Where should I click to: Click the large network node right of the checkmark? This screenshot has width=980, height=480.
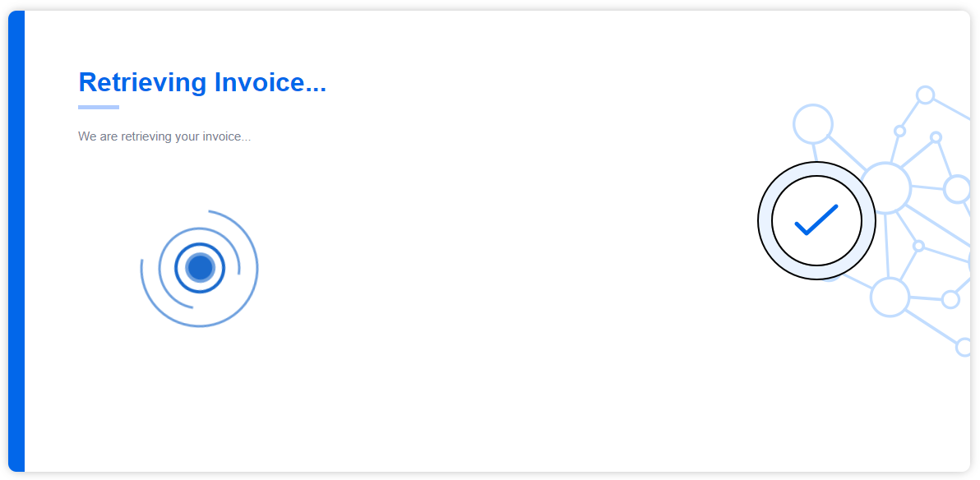coord(885,188)
